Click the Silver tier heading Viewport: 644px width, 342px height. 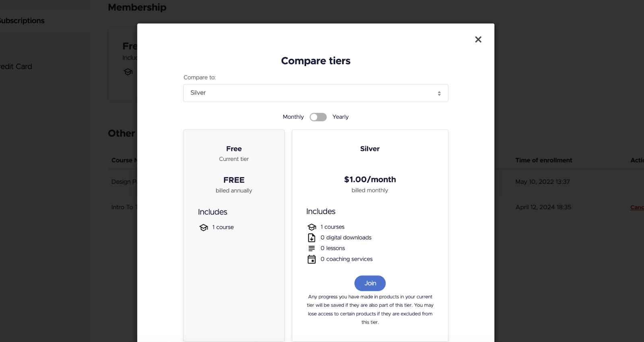370,149
